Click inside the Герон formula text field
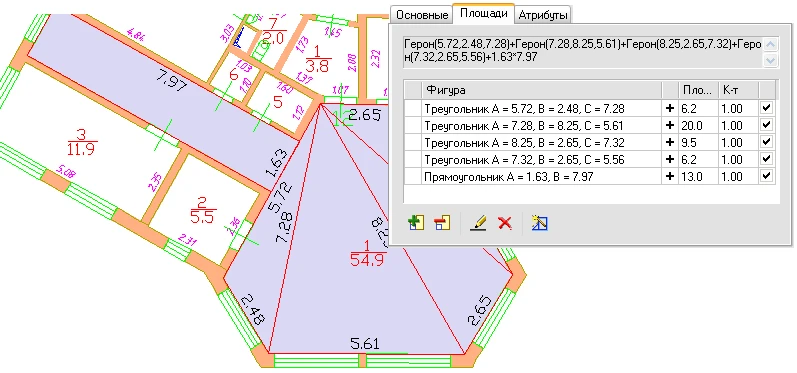797x373 pixels. click(x=583, y=51)
